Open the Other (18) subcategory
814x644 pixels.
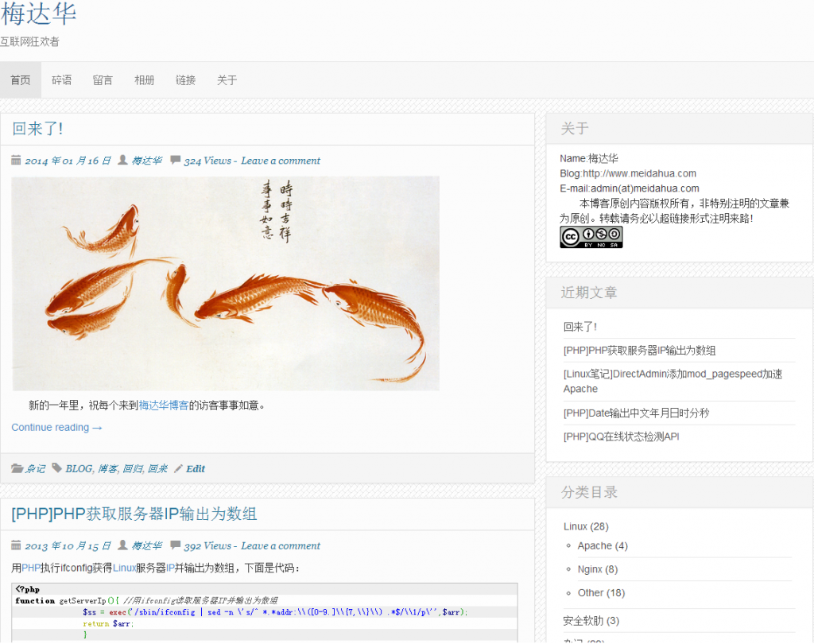601,592
